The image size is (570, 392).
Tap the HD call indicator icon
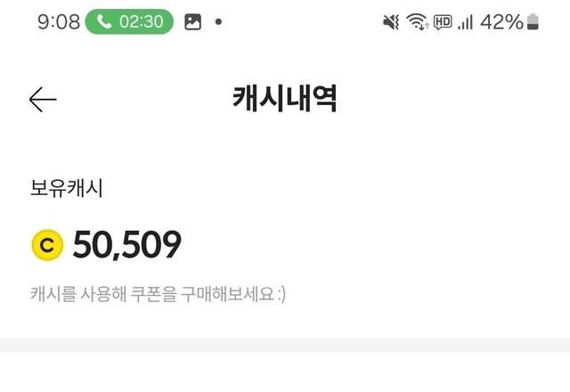click(443, 22)
